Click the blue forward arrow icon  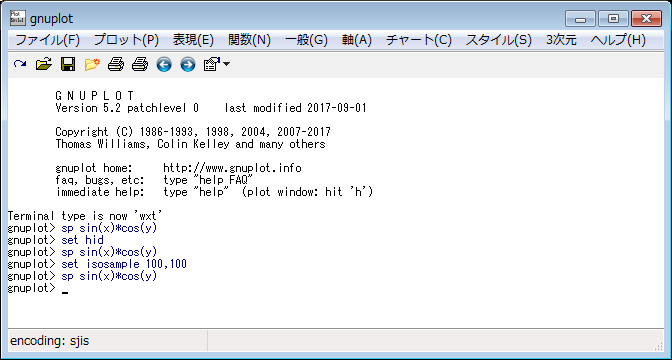(x=188, y=65)
